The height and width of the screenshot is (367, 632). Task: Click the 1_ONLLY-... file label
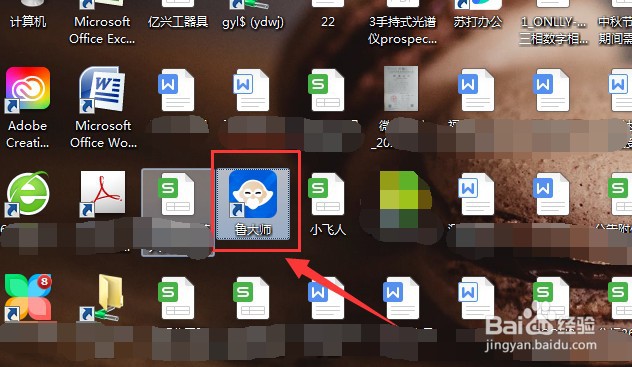[553, 30]
